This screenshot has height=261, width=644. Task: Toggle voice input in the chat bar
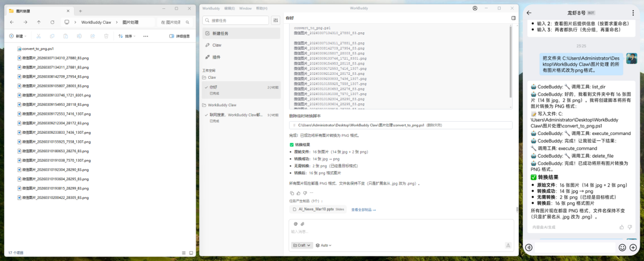click(529, 247)
